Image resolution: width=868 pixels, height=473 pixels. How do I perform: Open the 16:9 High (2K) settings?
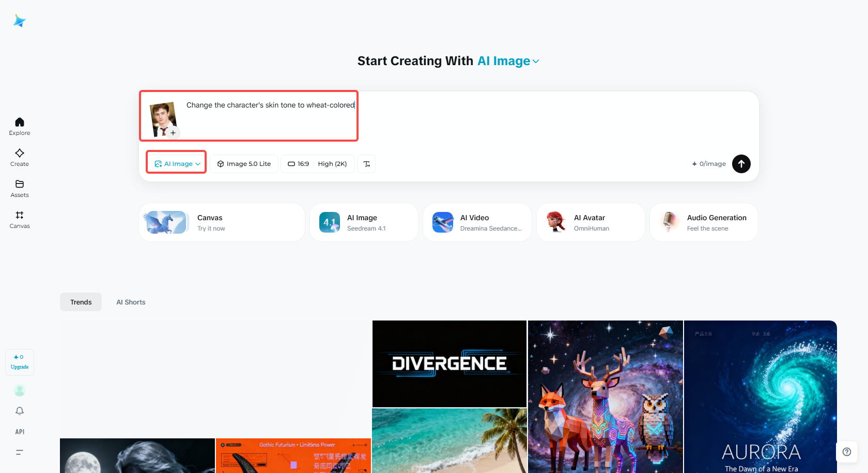(318, 164)
